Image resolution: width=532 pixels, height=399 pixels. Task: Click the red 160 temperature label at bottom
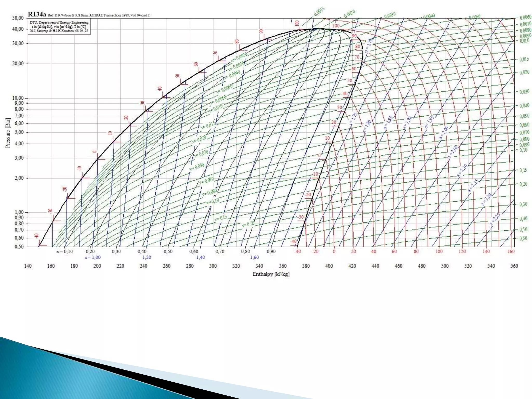511,251
